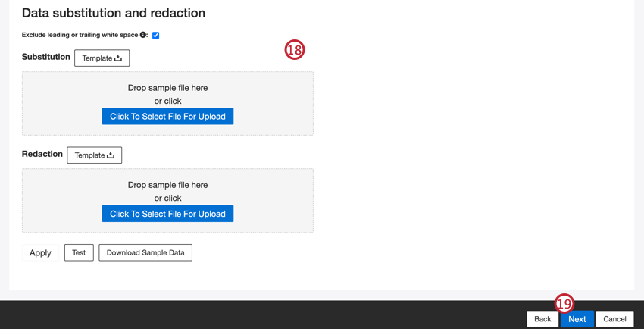Select file for upload under Redaction

click(167, 214)
